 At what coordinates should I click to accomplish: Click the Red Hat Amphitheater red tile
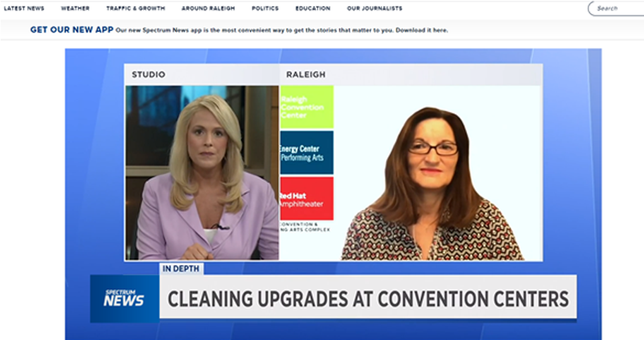(x=307, y=199)
